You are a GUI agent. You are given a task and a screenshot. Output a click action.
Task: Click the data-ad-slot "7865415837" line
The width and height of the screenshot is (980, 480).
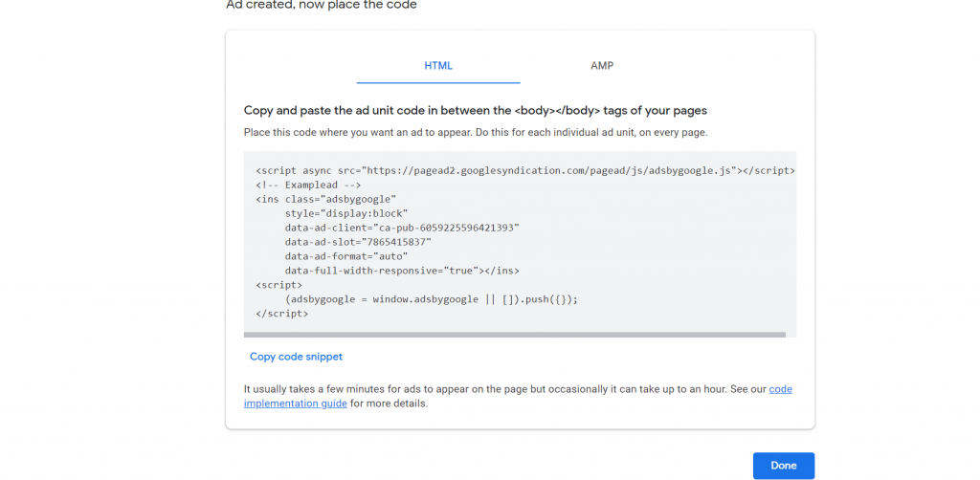(358, 242)
